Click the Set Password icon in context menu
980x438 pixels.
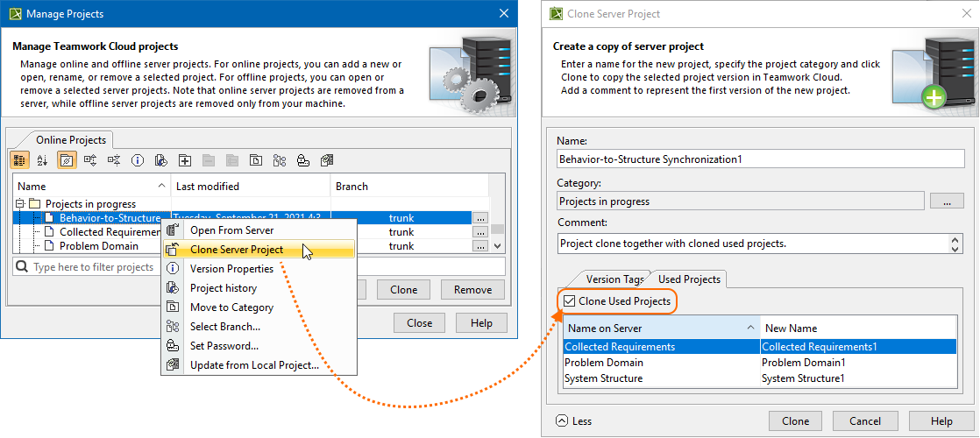pos(173,346)
